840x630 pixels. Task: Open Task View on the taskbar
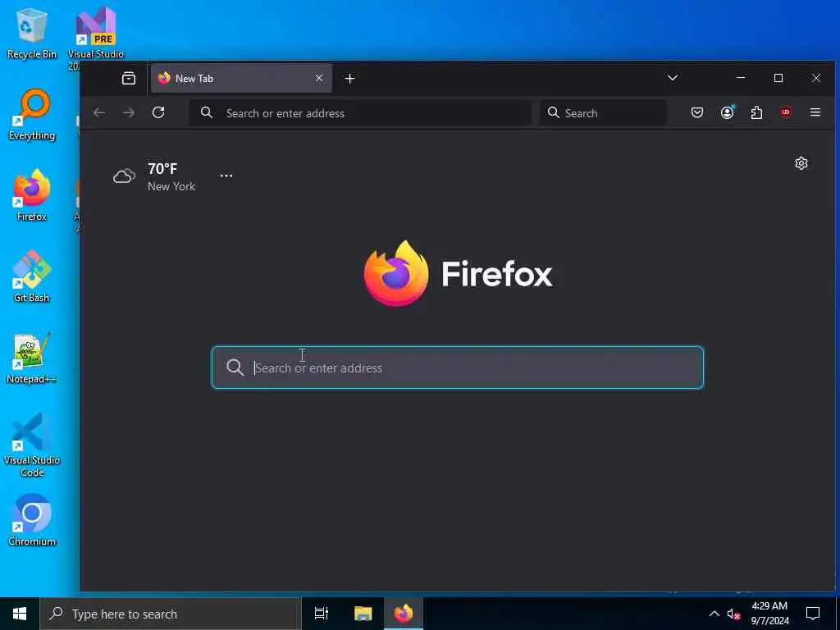coord(322,614)
